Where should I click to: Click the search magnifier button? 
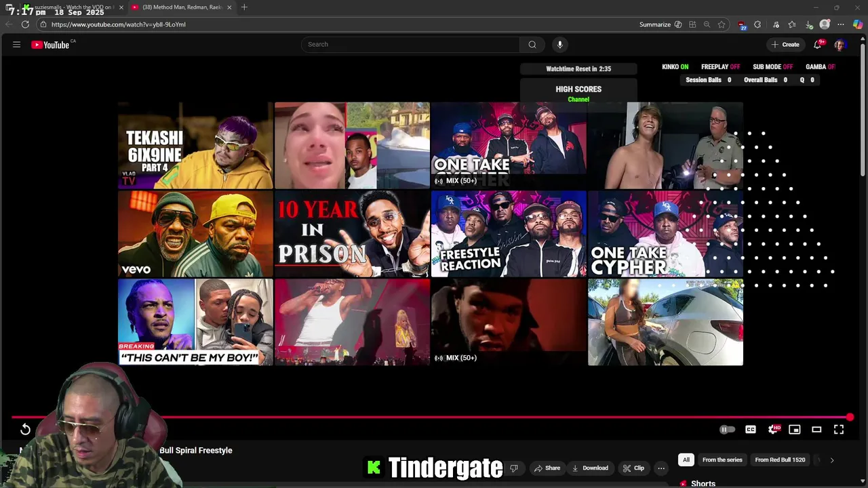pos(532,45)
